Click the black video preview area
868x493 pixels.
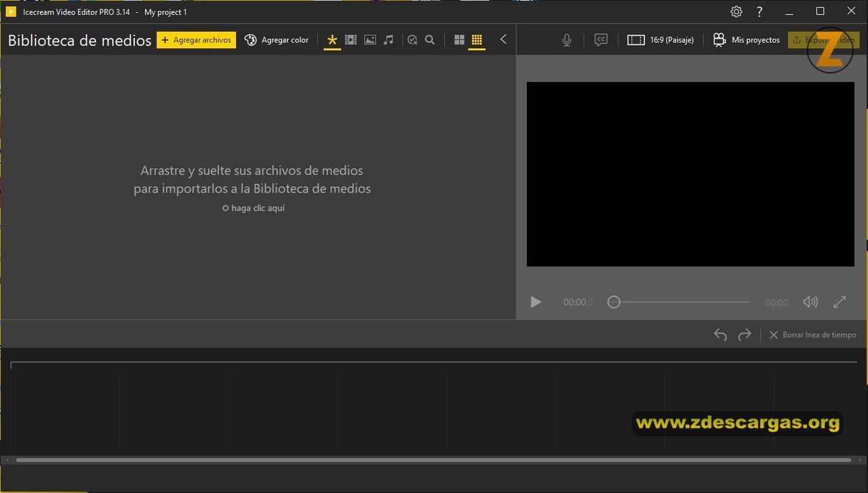[x=690, y=174]
